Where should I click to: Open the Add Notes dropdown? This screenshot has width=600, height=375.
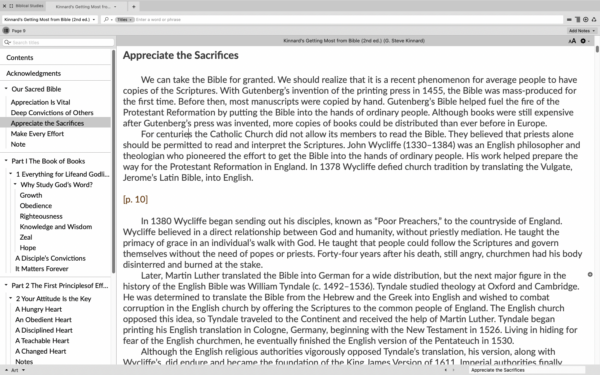pos(582,31)
